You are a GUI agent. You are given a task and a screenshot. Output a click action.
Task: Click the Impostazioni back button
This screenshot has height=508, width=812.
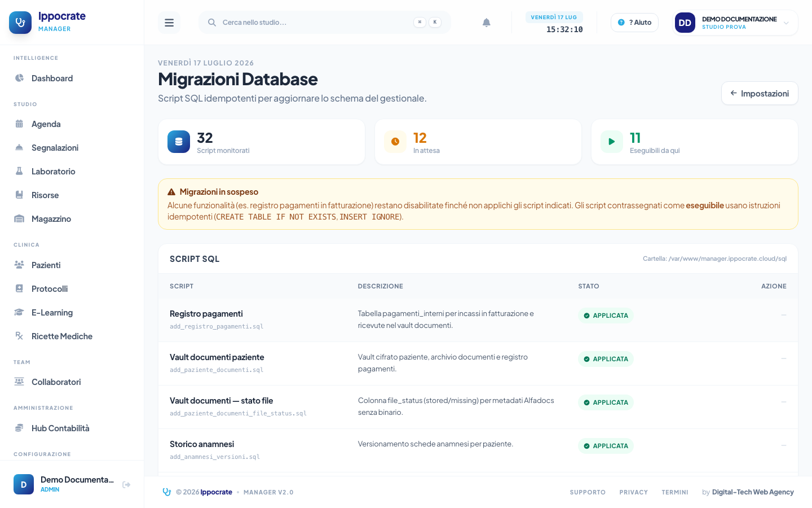tap(760, 93)
